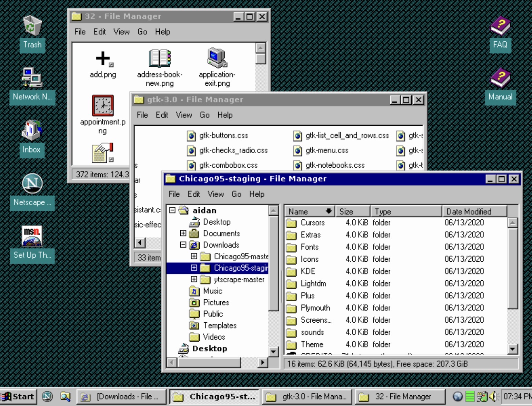
Task: Select Music in the folder tree
Action: 206,291
